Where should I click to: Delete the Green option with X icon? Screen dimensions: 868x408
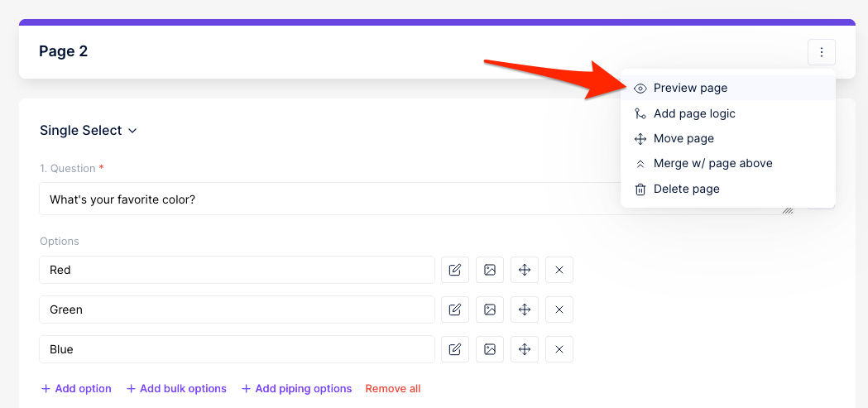559,310
